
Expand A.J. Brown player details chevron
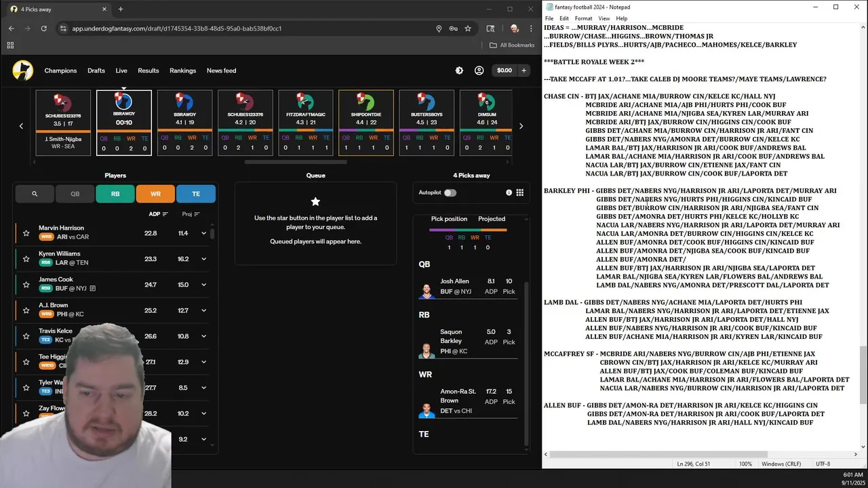(203, 310)
